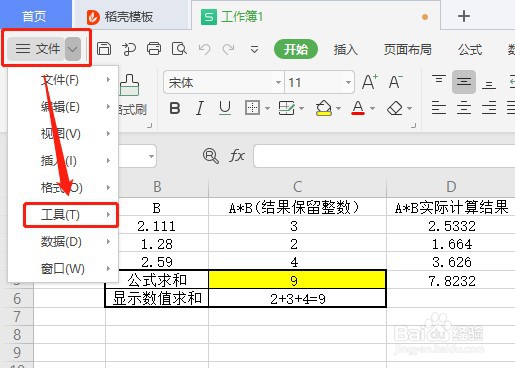
Task: Open the Name Box dropdown arrow
Action: [x=151, y=156]
